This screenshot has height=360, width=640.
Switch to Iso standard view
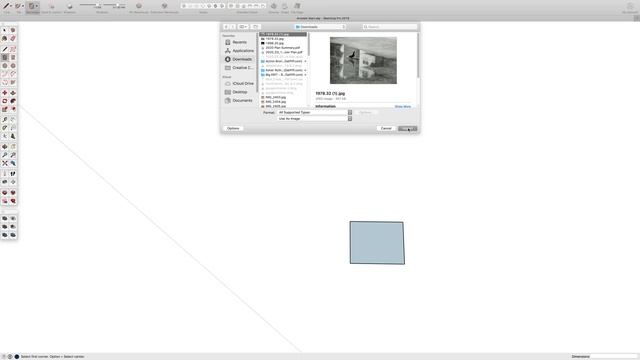pos(231,6)
